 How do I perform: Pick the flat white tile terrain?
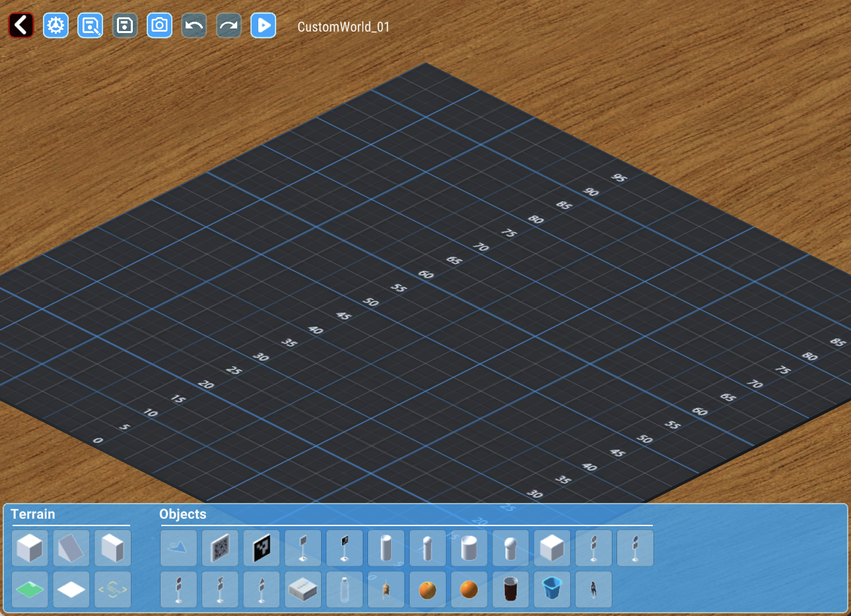click(71, 589)
